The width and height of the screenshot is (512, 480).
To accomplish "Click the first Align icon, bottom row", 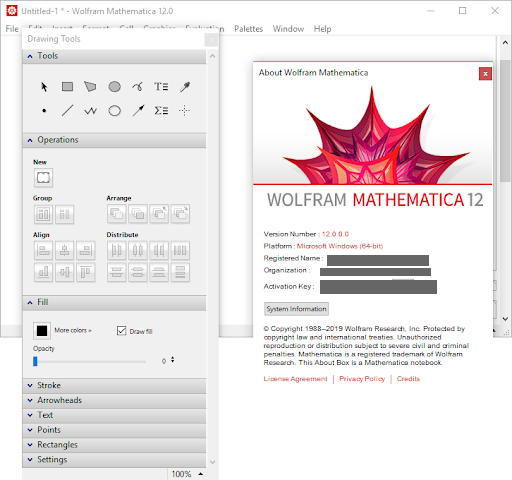I will (x=43, y=272).
